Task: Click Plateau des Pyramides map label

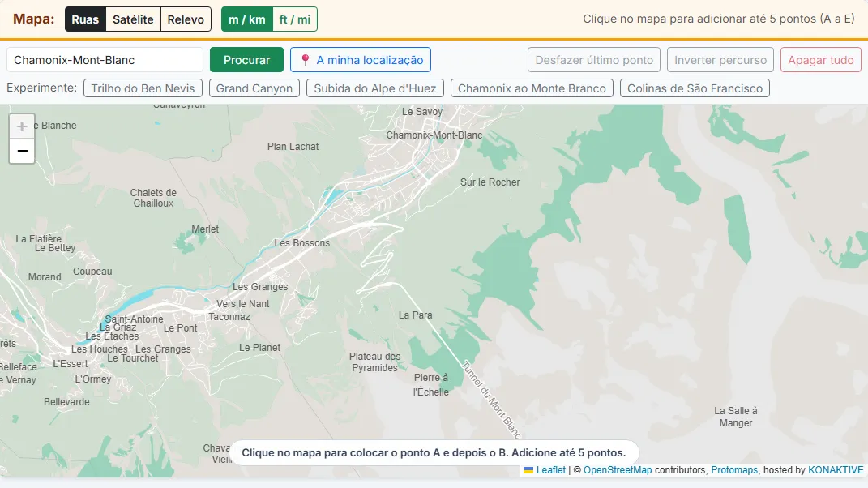Action: click(374, 362)
